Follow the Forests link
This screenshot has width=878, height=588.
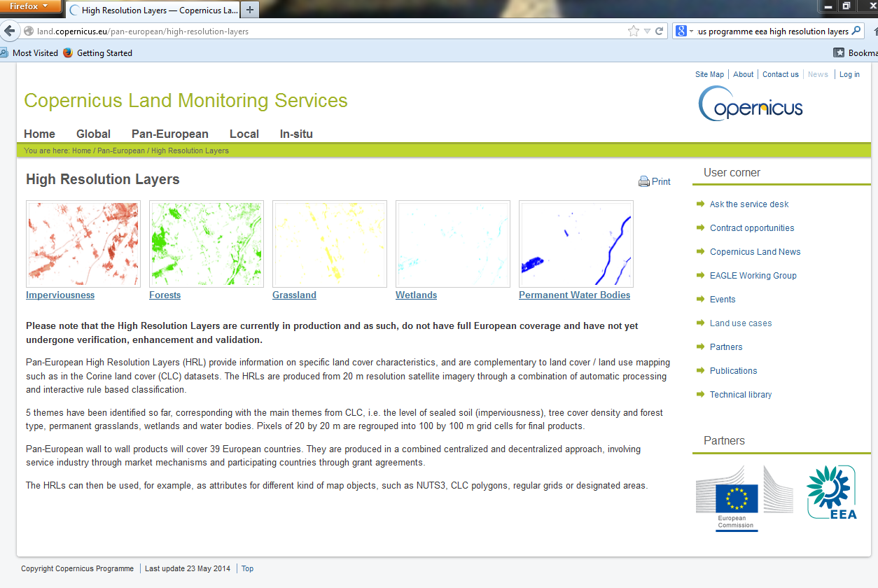165,295
